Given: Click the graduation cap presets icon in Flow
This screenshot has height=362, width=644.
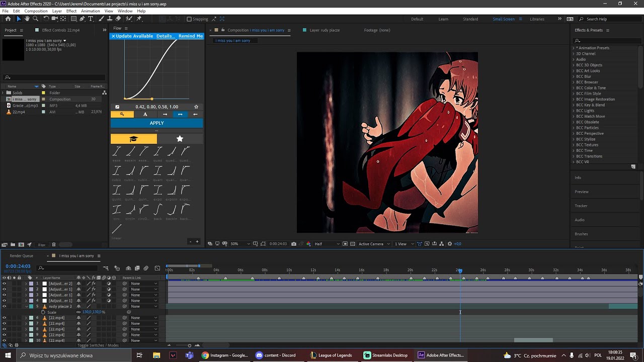Looking at the screenshot, I should (133, 139).
